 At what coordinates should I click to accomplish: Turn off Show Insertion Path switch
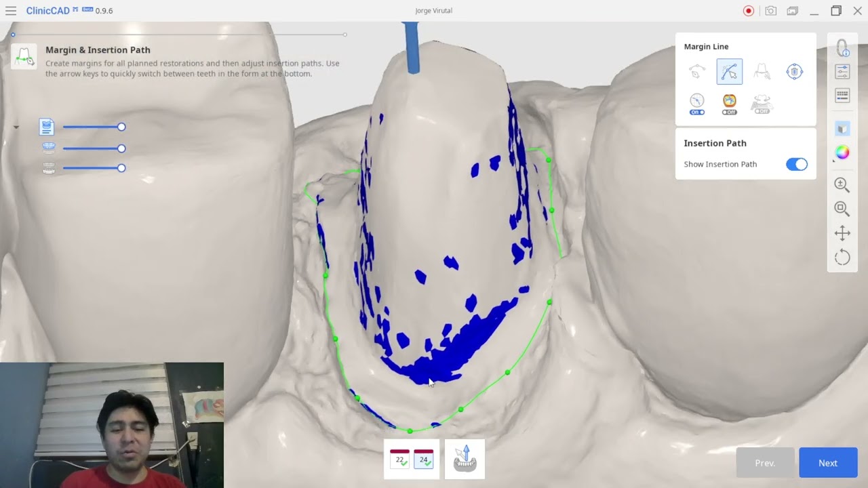coord(797,164)
